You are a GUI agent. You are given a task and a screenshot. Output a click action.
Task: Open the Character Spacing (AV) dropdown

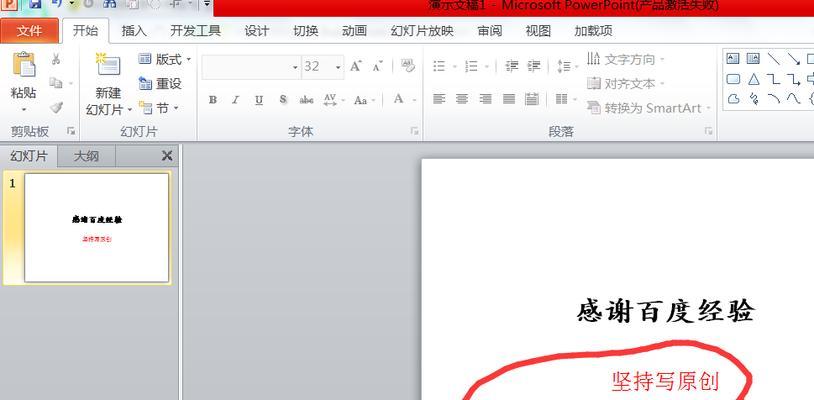tap(334, 100)
